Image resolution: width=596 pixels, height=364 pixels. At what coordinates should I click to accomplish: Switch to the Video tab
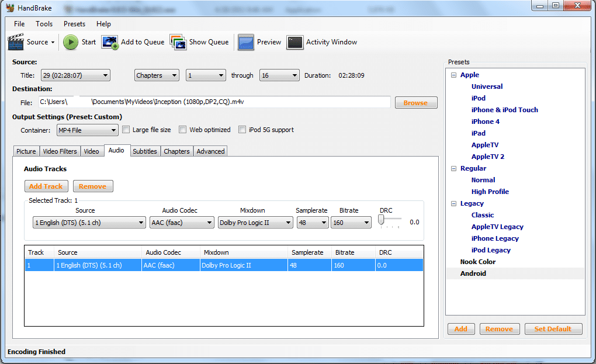pyautogui.click(x=92, y=151)
